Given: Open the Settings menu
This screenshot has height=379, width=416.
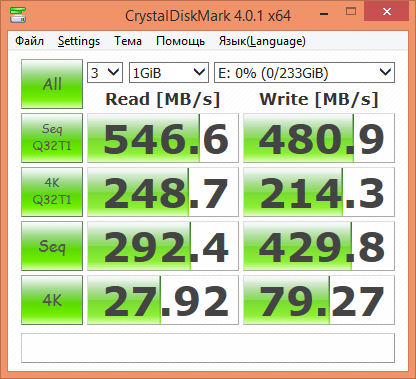Looking at the screenshot, I should [x=79, y=41].
